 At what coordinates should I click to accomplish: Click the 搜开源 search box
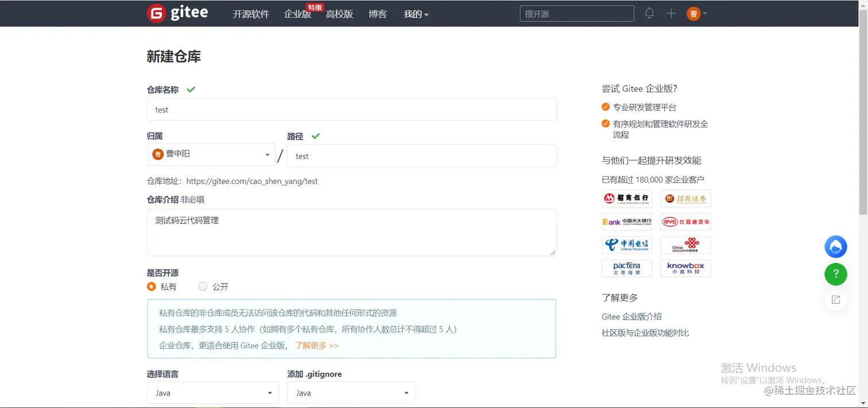tap(577, 14)
